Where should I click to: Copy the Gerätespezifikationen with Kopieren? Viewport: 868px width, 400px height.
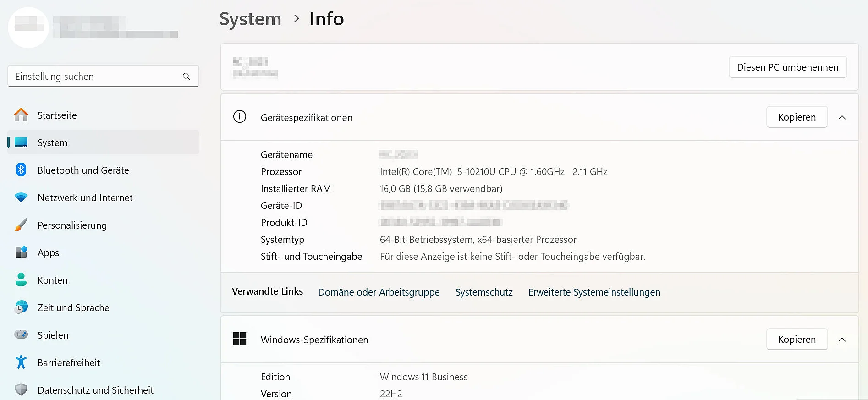[797, 117]
